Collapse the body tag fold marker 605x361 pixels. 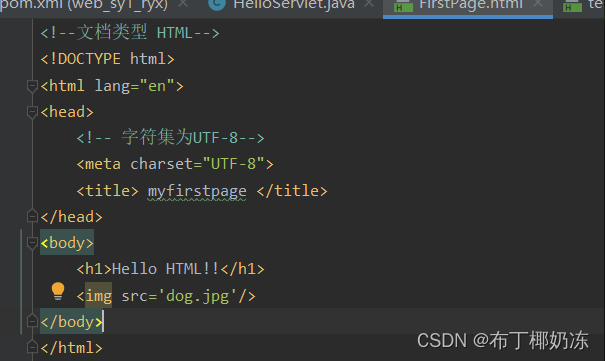[x=32, y=243]
